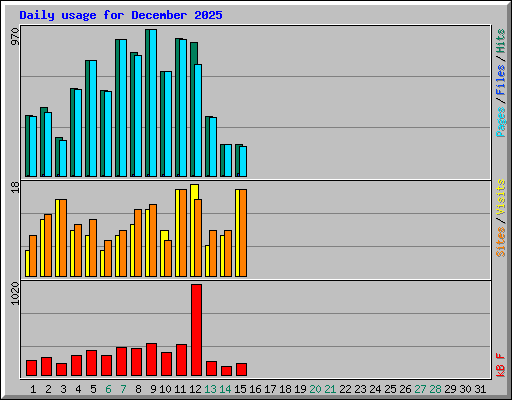Click the cyan bar for day 5
The height and width of the screenshot is (400, 512).
[x=93, y=118]
